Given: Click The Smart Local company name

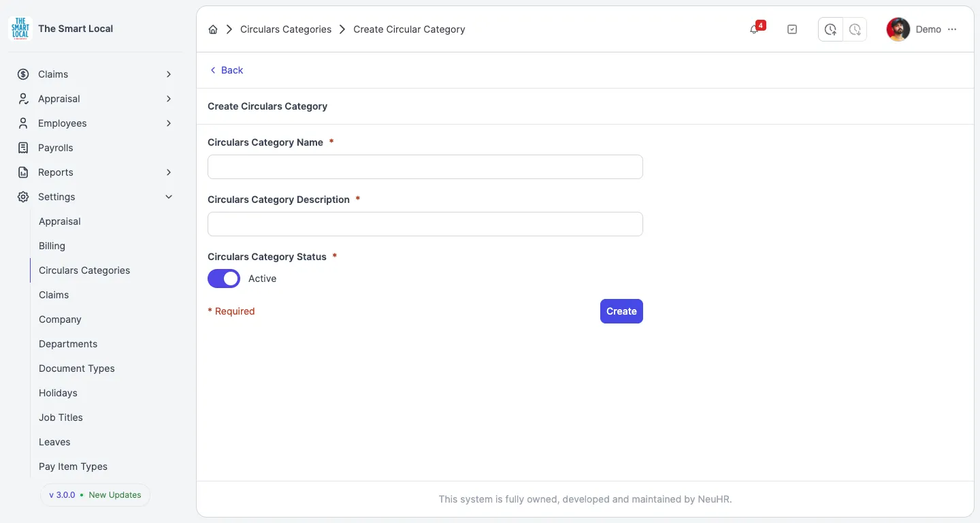Looking at the screenshot, I should [76, 29].
